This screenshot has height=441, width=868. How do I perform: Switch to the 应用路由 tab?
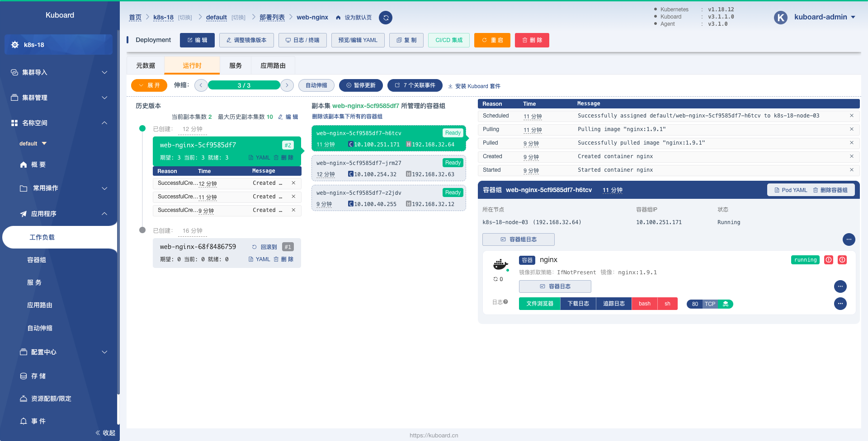[x=273, y=66]
